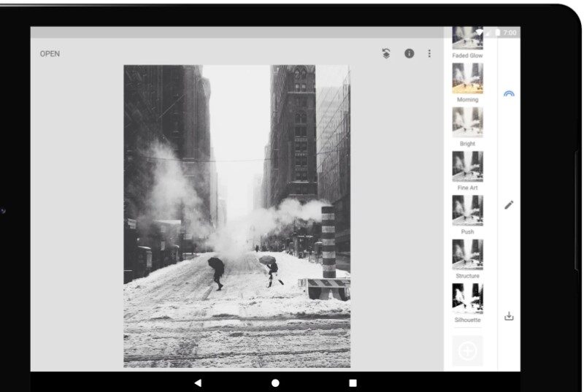This screenshot has width=584, height=392.
Task: Apply the Morning look thumbnail
Action: point(467,78)
